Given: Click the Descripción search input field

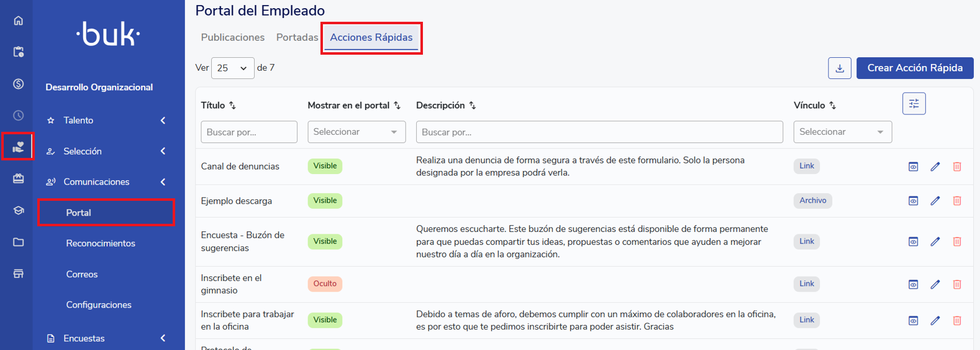Looking at the screenshot, I should pos(599,132).
